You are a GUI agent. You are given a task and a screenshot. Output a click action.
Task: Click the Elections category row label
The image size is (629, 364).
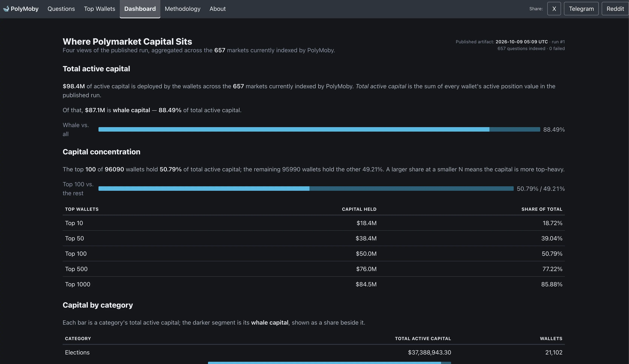click(77, 352)
